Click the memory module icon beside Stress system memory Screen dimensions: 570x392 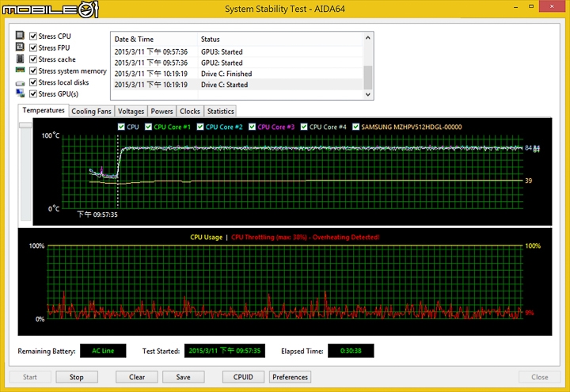20,70
